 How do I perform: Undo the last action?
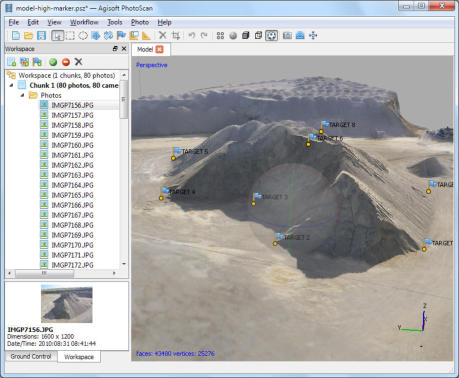click(192, 35)
